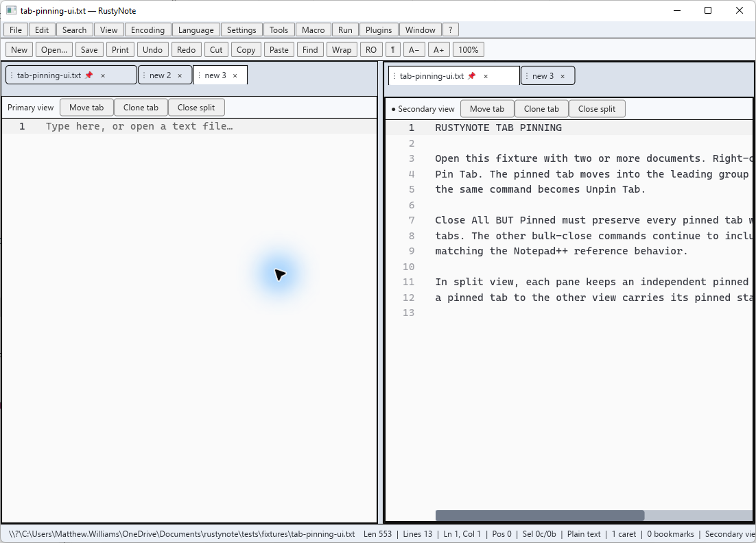This screenshot has width=756, height=543.
Task: Click the 'Secondary view' label
Action: pyautogui.click(x=426, y=109)
